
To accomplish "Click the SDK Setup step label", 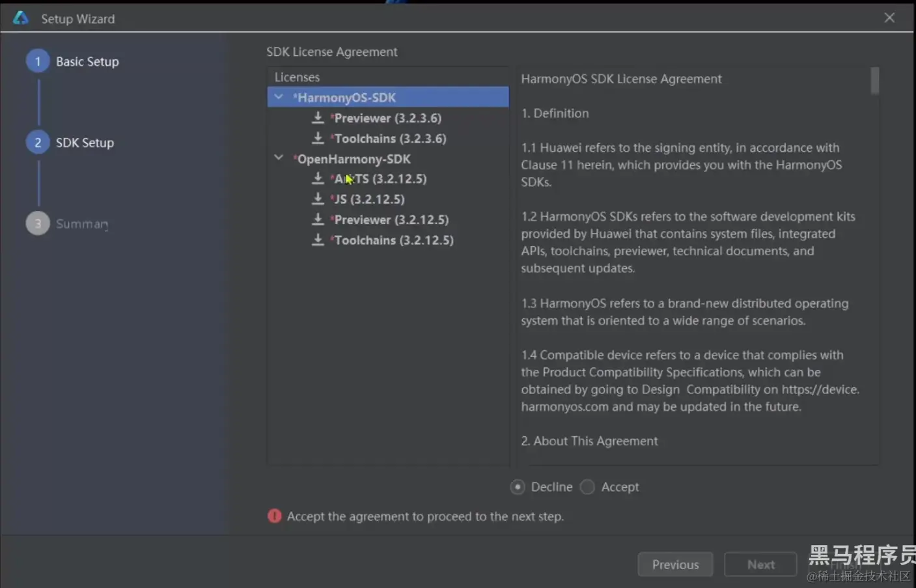I will point(85,143).
